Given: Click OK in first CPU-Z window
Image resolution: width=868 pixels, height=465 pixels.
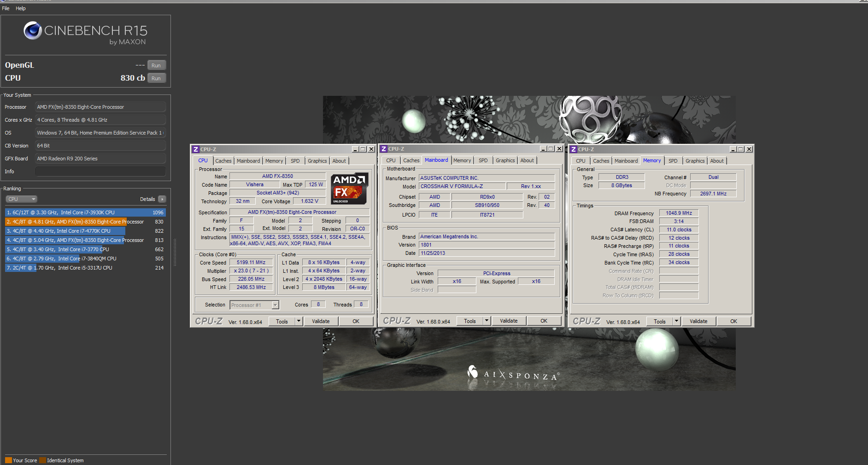Looking at the screenshot, I should pyautogui.click(x=356, y=322).
